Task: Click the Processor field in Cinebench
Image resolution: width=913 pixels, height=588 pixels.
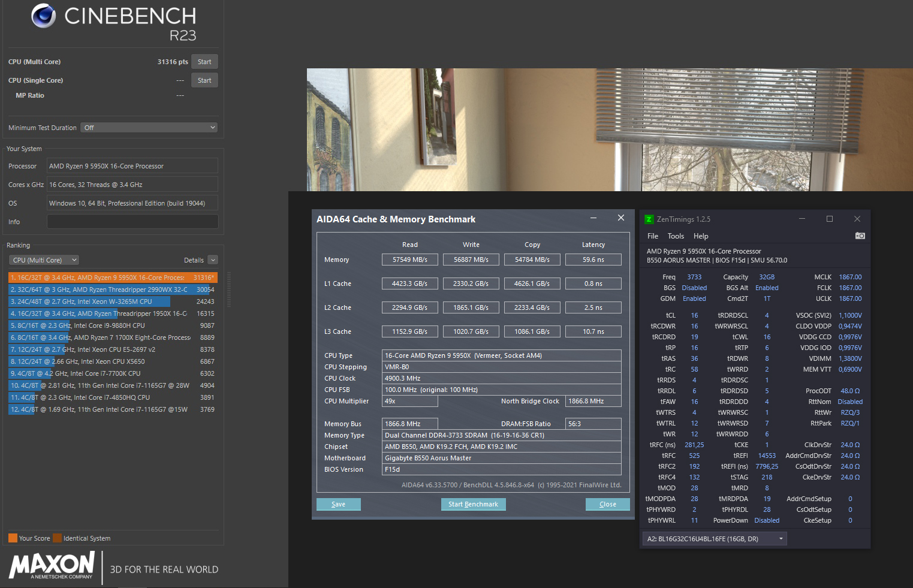Action: pyautogui.click(x=132, y=166)
